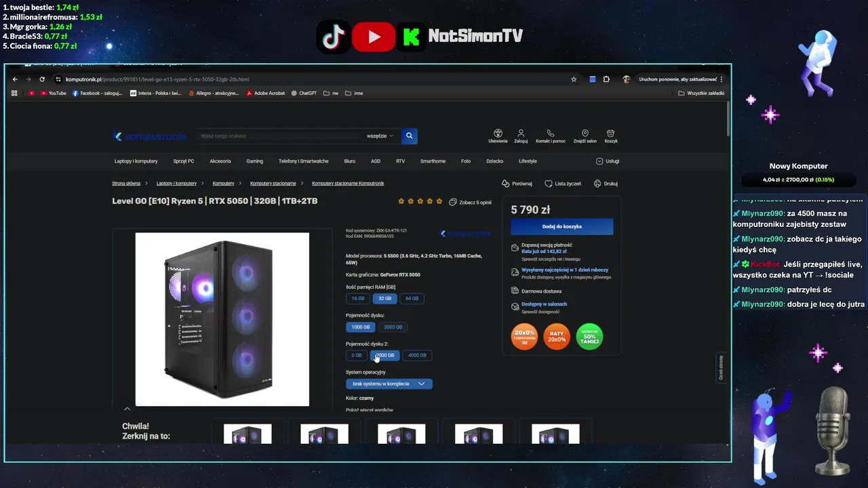868x488 pixels.
Task: Click the Komputronik logo
Action: coord(149,136)
